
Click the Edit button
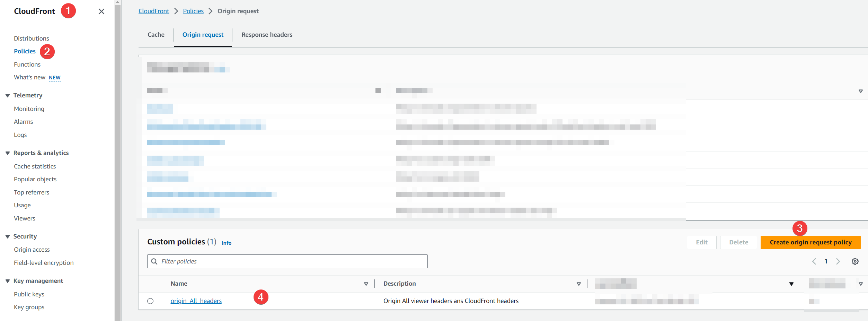(x=702, y=242)
